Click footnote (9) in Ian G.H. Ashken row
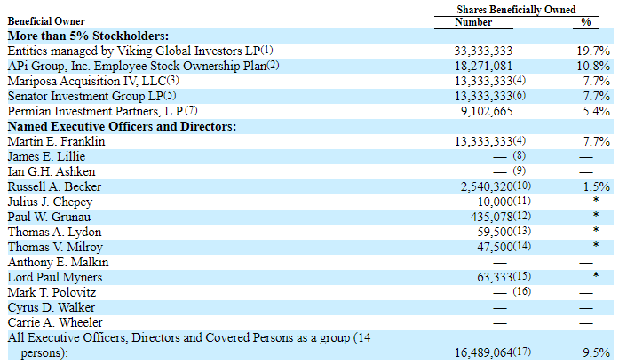Image resolution: width=619 pixels, height=364 pixels. coord(520,170)
